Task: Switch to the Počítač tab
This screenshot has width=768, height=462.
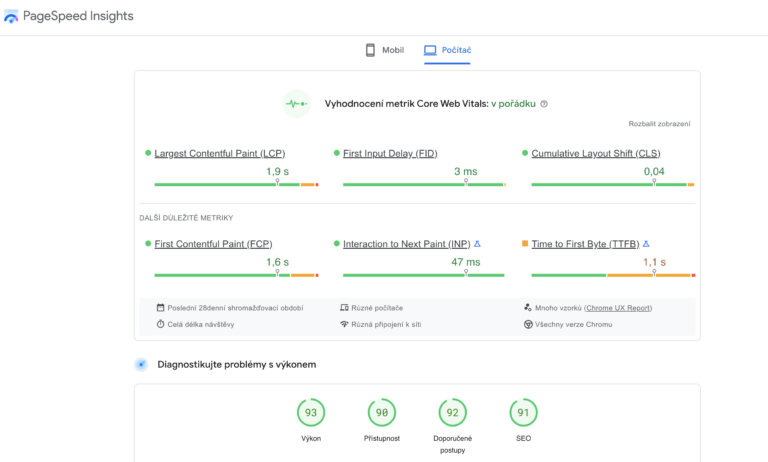Action: pyautogui.click(x=448, y=50)
